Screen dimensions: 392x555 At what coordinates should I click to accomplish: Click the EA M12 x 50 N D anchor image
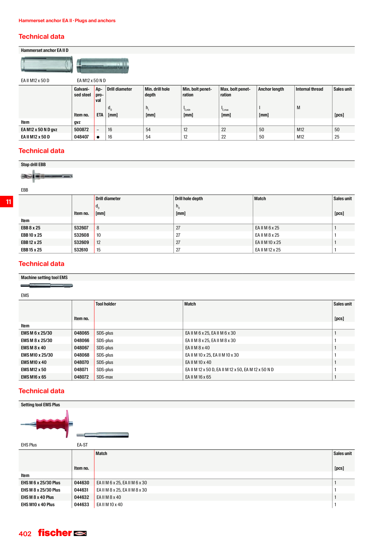[x=103, y=66]
